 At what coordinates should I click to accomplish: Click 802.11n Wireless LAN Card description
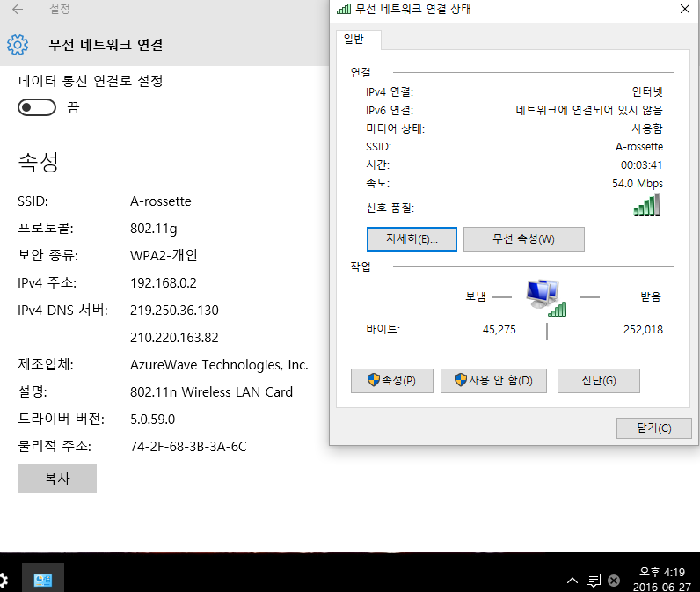click(211, 392)
